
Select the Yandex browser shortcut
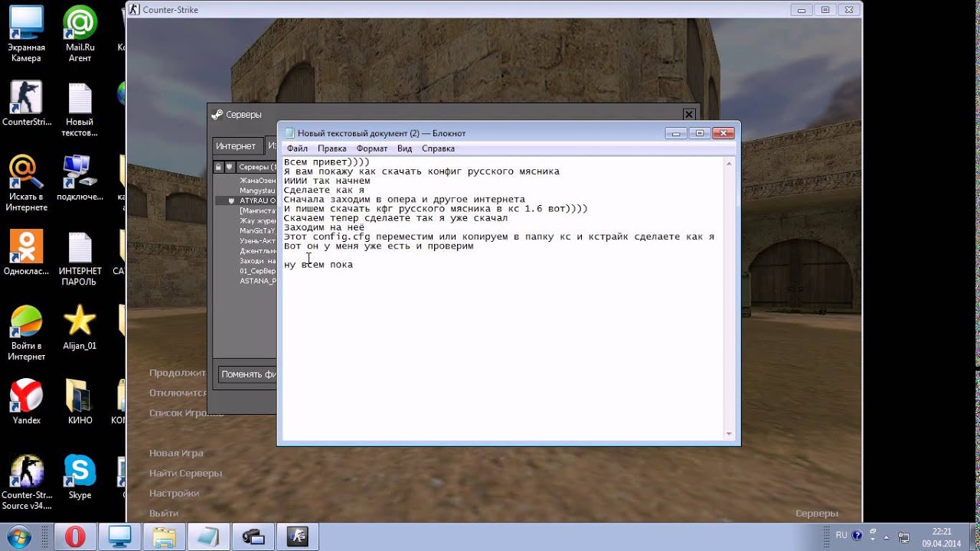click(26, 402)
